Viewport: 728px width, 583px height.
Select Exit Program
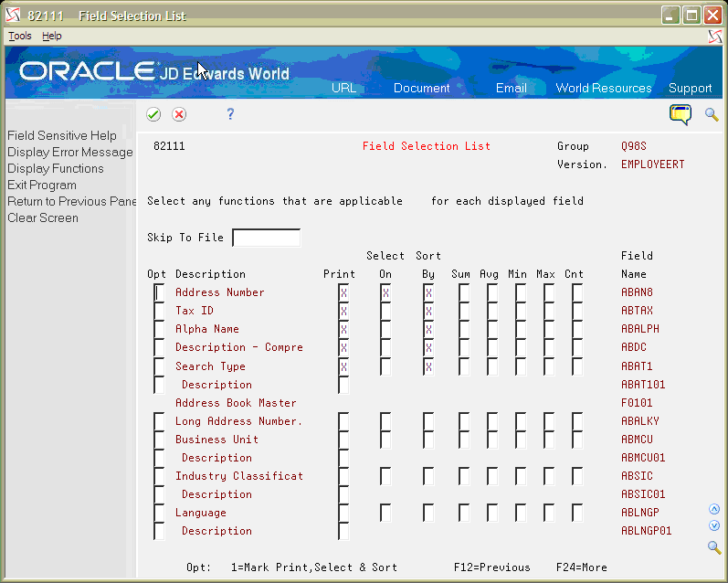(42, 185)
